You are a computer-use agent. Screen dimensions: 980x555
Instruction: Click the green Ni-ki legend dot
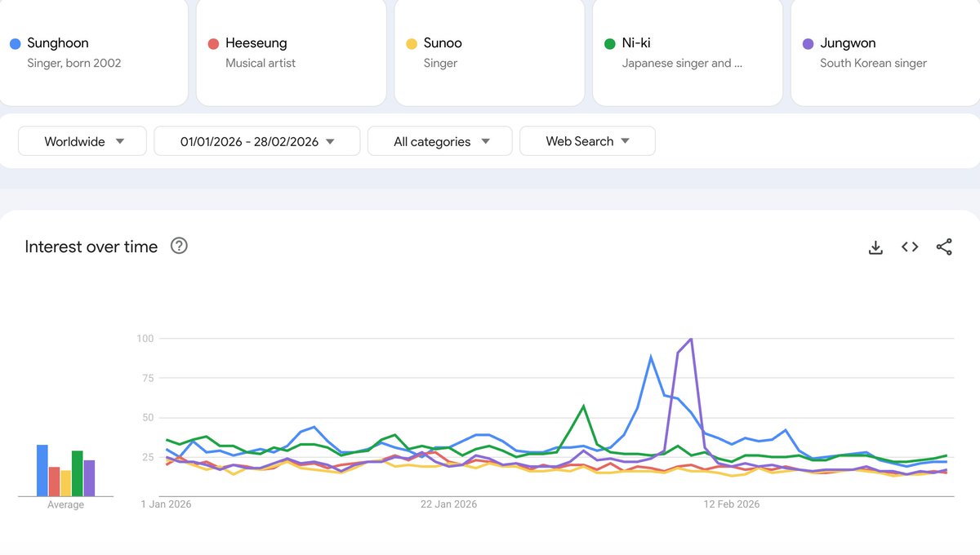click(x=609, y=43)
